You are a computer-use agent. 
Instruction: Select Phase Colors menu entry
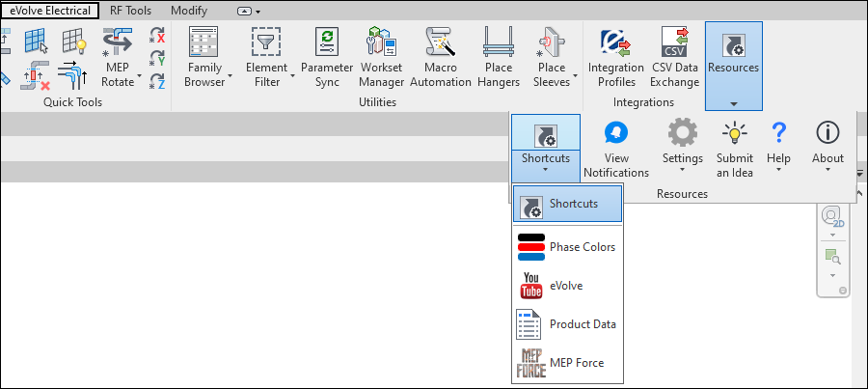tap(567, 247)
